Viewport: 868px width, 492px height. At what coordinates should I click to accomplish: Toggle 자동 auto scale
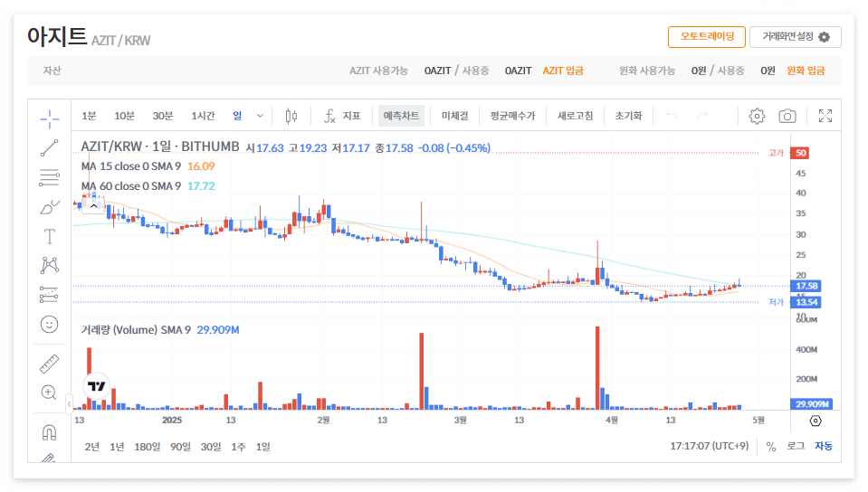pyautogui.click(x=823, y=446)
